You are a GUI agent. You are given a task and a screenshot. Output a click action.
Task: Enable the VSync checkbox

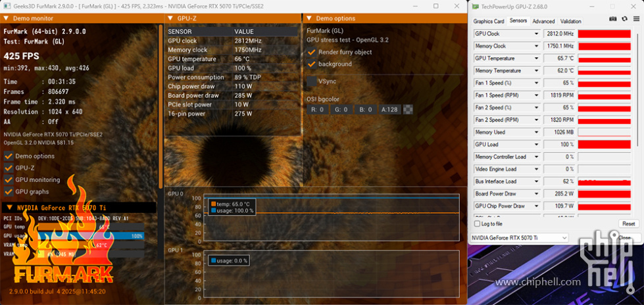(312, 81)
